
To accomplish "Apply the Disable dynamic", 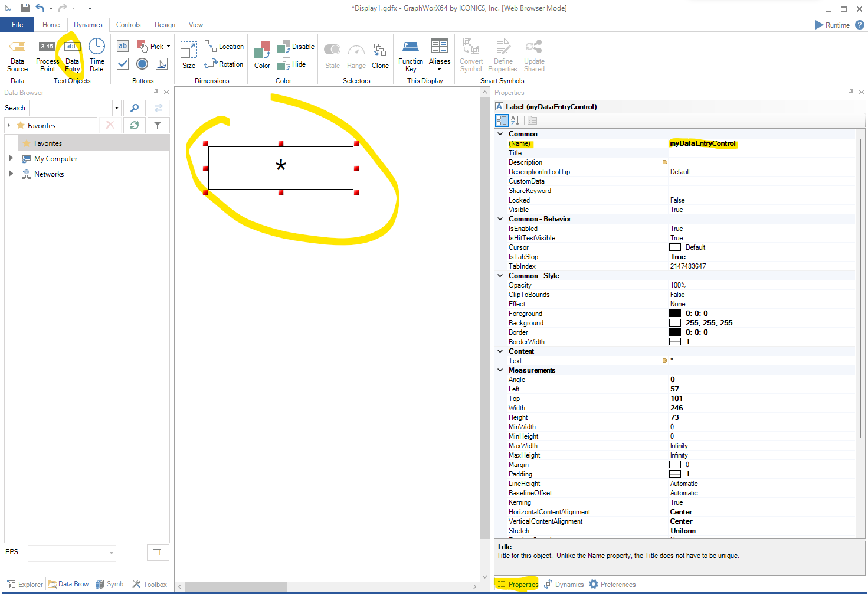I will click(x=296, y=46).
